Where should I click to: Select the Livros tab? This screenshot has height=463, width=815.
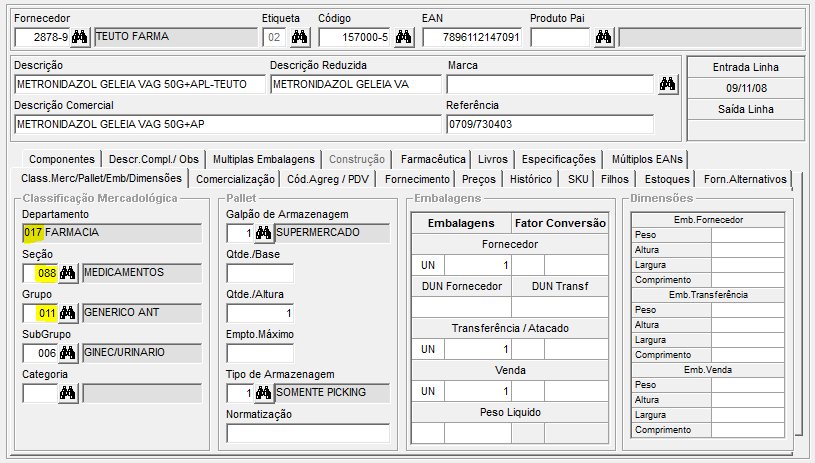coord(493,159)
